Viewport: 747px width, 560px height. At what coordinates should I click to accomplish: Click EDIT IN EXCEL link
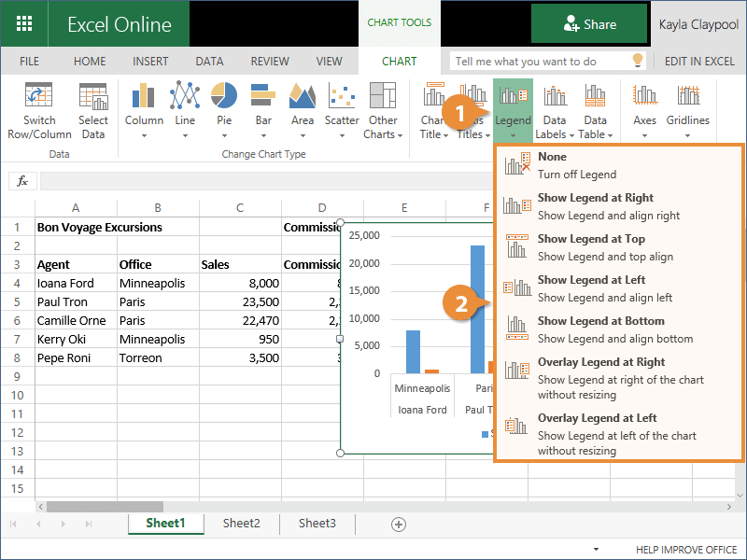click(x=699, y=62)
